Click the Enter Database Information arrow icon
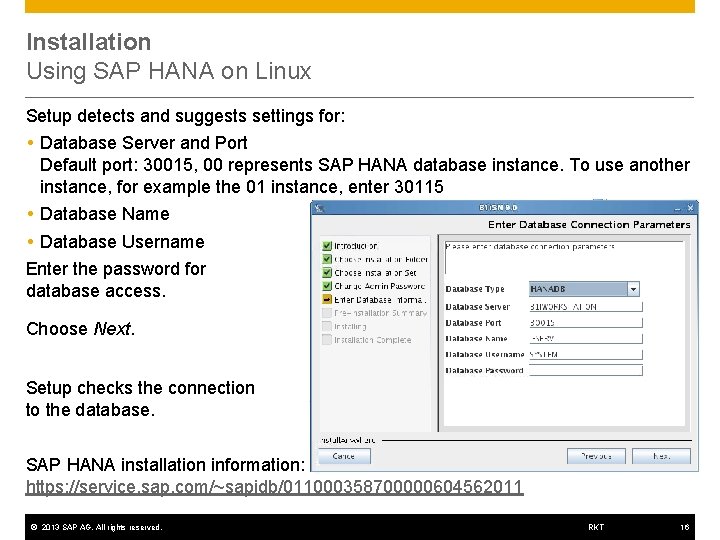 [326, 299]
